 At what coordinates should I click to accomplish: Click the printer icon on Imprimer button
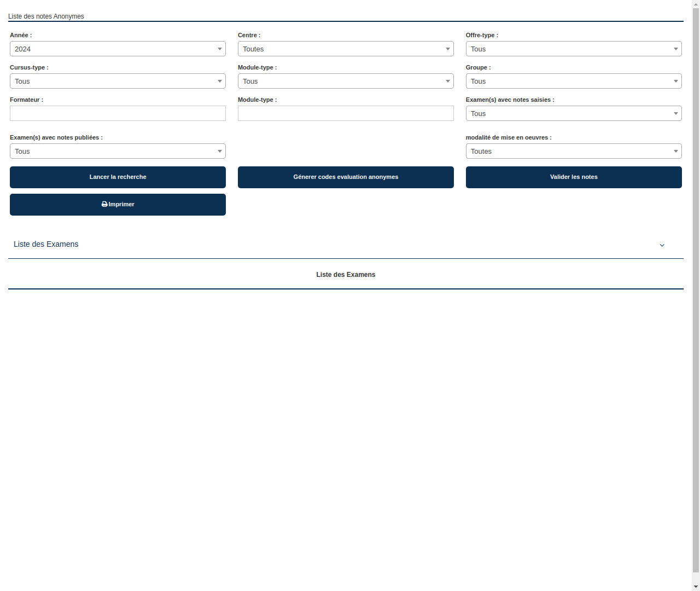(104, 204)
